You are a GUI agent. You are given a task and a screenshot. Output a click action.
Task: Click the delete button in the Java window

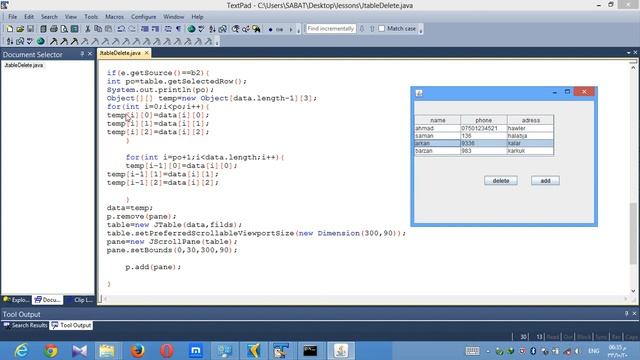pos(501,180)
